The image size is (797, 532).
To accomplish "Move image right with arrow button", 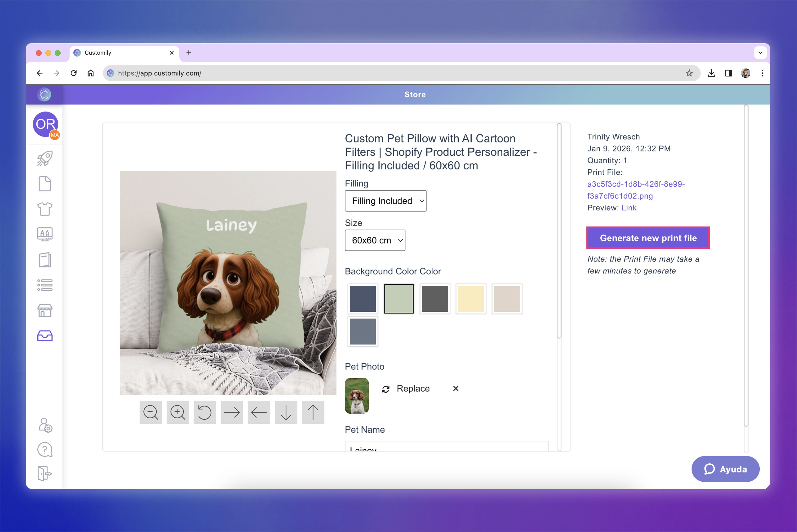I will (232, 412).
